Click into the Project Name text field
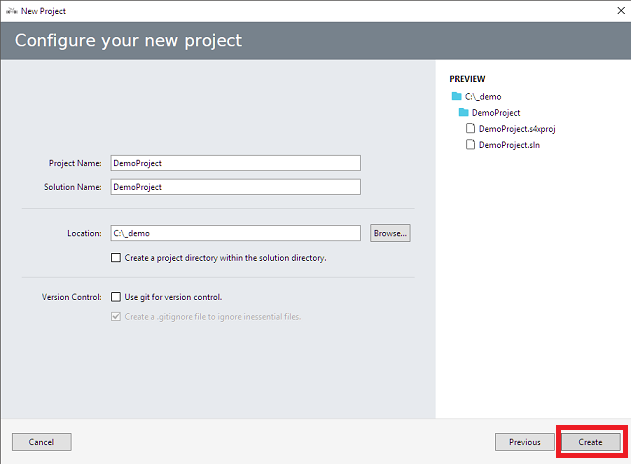The width and height of the screenshot is (631, 464). pyautogui.click(x=234, y=163)
